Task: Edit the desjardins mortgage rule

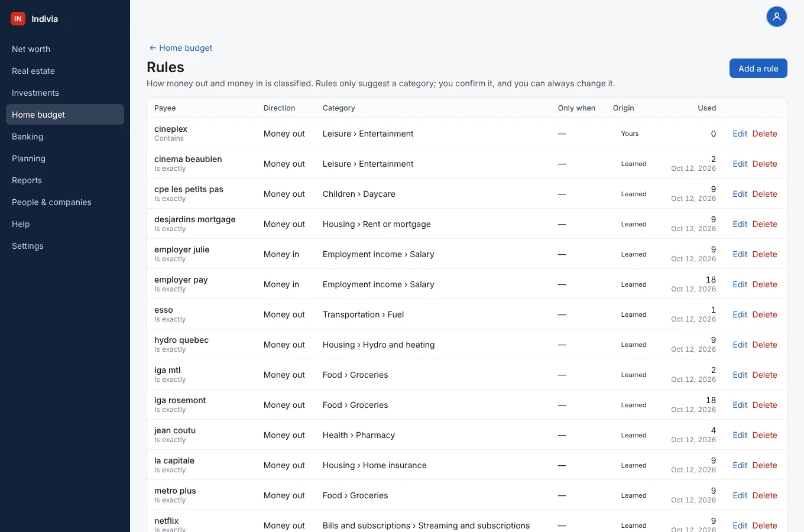Action: 740,224
